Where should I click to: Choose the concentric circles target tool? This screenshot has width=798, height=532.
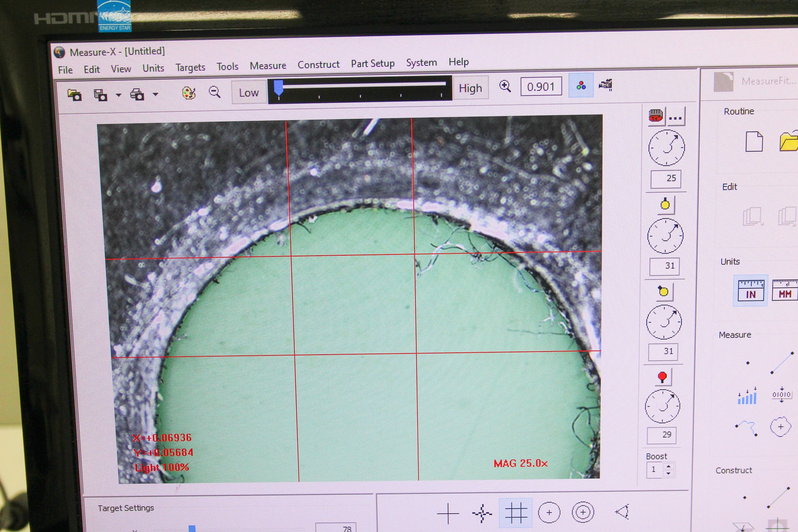582,513
